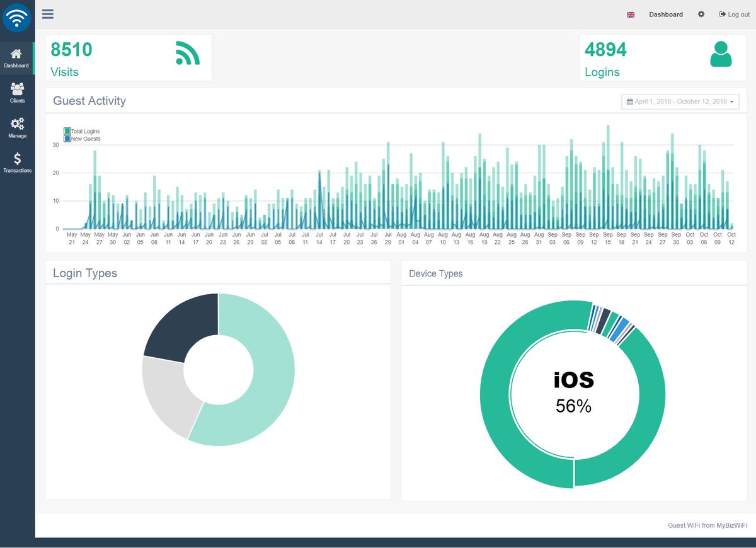Click the Dashboard link in top bar
The width and height of the screenshot is (756, 548).
(x=666, y=14)
